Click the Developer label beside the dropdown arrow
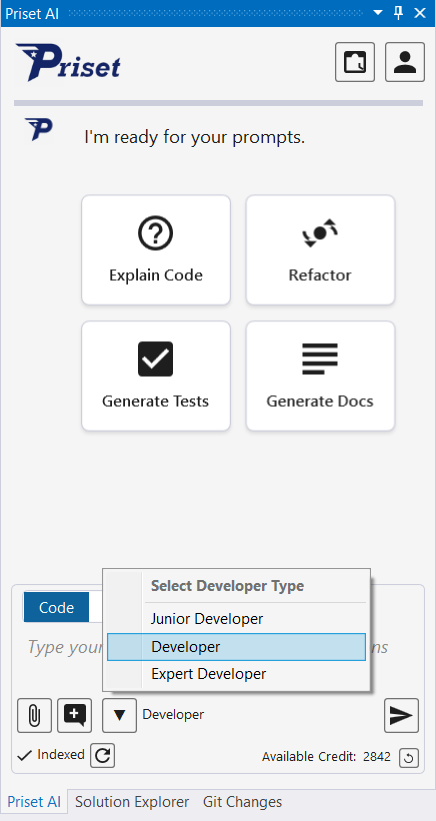 173,714
